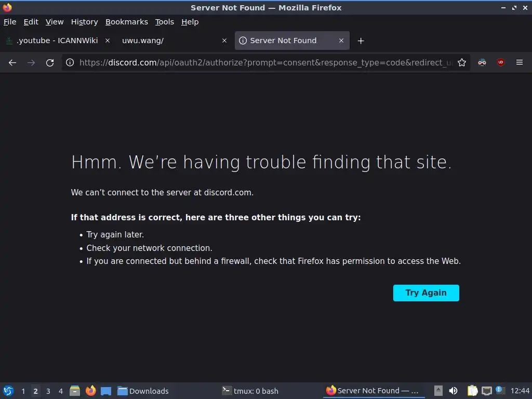Open the clipboard manager tray icon
This screenshot has height=399, width=532.
click(472, 391)
